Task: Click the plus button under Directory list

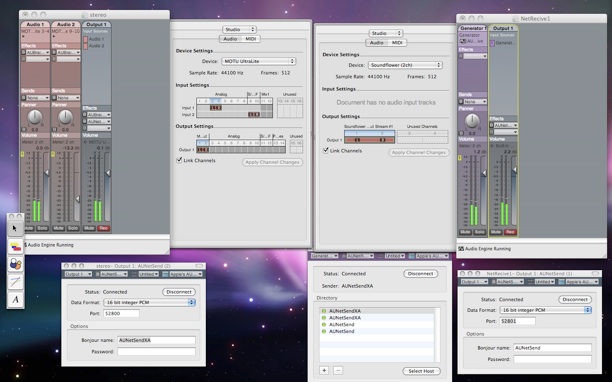Action: (x=324, y=370)
